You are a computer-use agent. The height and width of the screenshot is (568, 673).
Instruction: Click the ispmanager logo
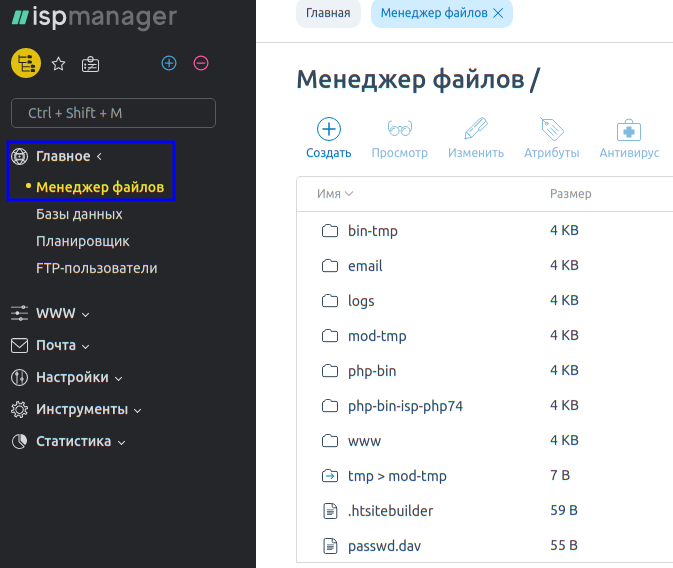(94, 18)
